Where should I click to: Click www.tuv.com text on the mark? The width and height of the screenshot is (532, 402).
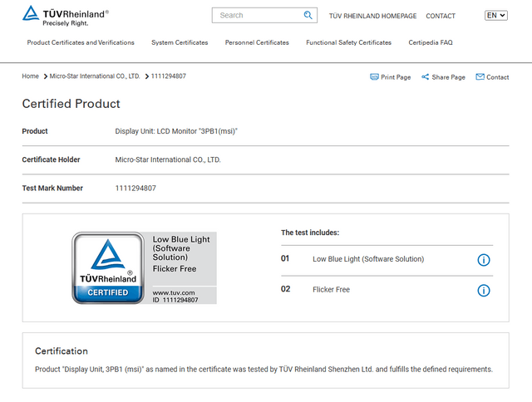[174, 292]
